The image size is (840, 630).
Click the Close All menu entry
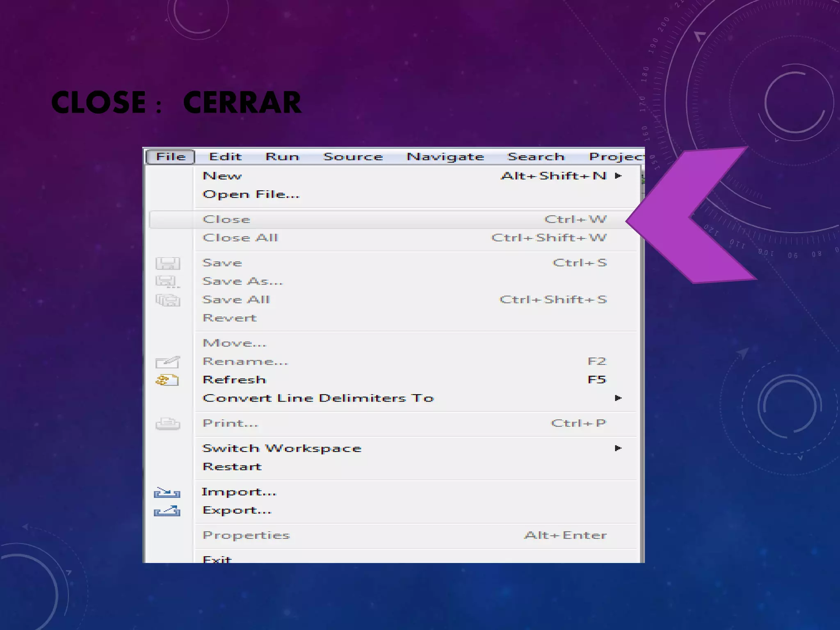[240, 238]
